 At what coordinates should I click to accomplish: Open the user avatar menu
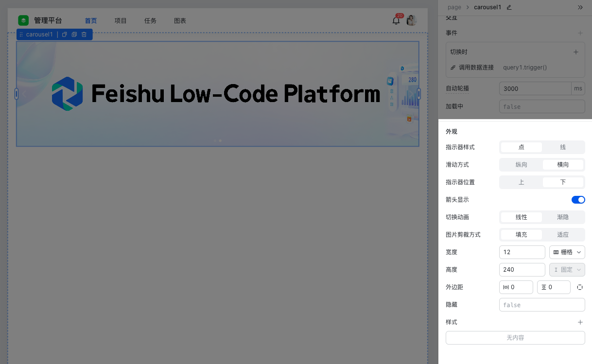pyautogui.click(x=412, y=20)
